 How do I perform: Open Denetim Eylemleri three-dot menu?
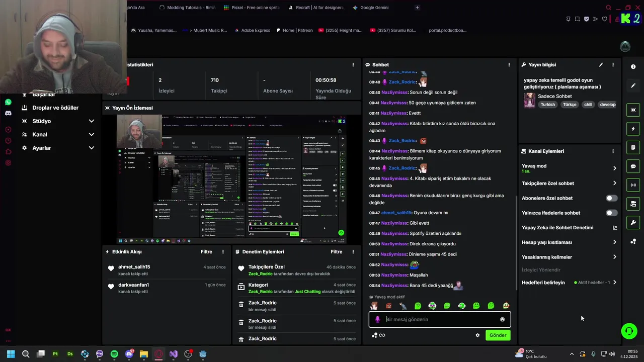[353, 252]
